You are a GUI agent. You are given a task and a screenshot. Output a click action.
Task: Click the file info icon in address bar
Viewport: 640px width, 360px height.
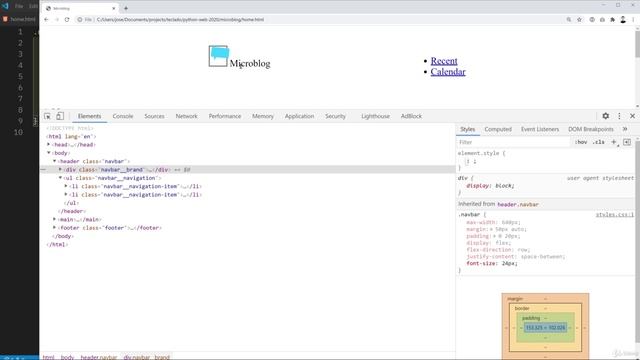click(x=80, y=20)
